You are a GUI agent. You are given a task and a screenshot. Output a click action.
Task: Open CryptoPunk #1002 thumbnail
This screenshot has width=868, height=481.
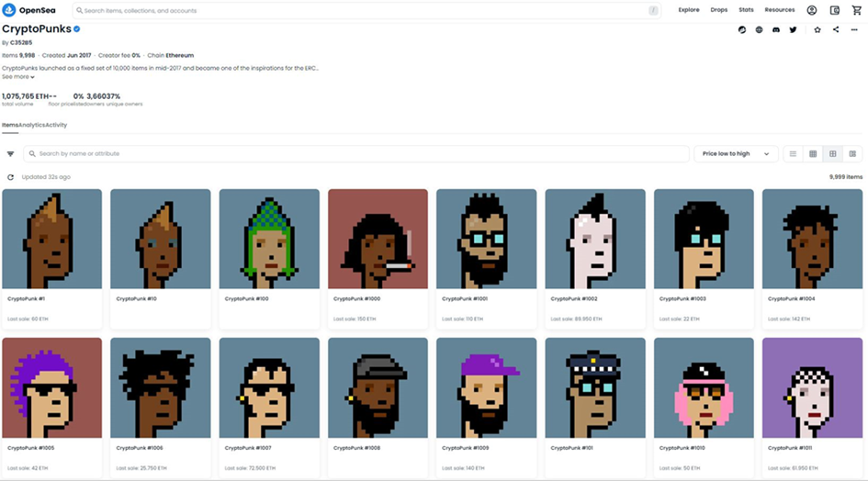click(595, 239)
